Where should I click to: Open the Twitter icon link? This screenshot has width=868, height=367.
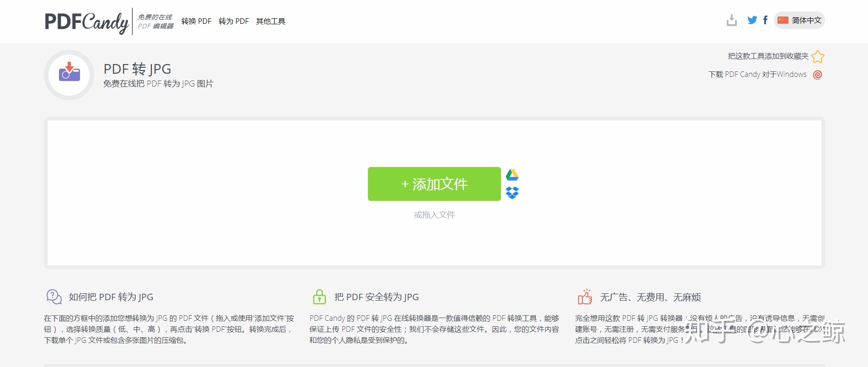pos(752,20)
